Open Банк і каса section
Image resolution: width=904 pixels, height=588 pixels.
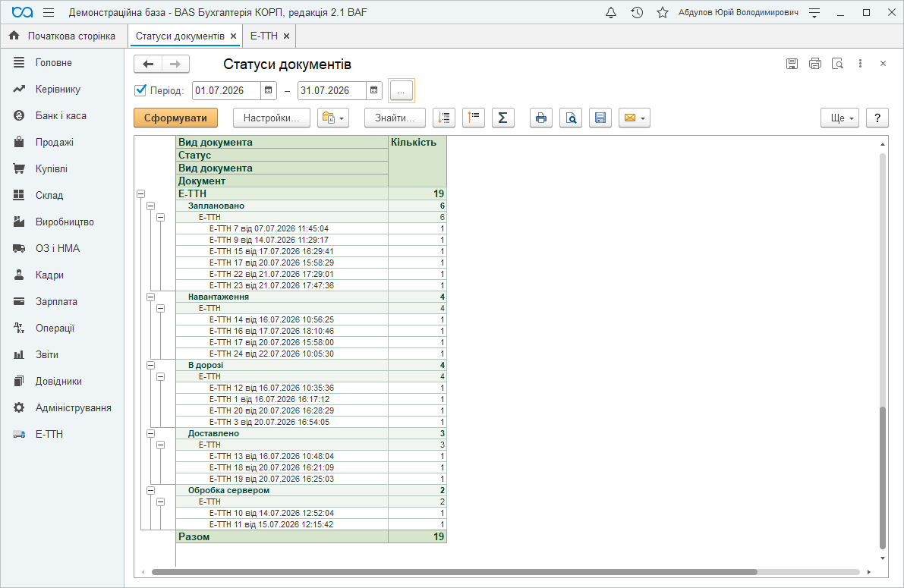[62, 115]
